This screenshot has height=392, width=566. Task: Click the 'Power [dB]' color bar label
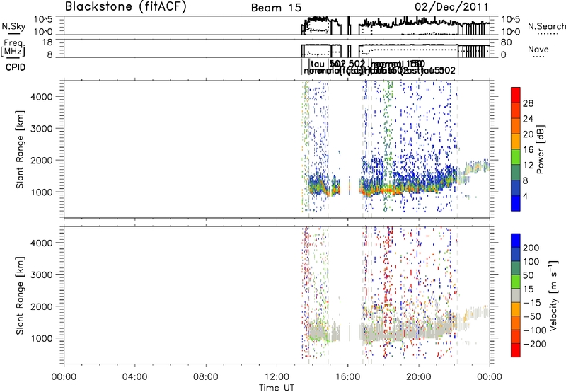coord(540,149)
